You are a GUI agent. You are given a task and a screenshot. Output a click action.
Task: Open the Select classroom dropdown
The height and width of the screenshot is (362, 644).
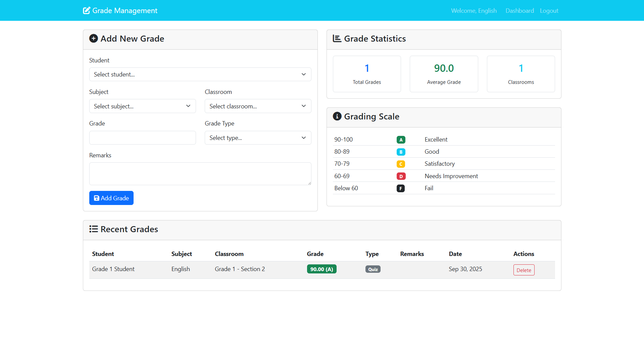[x=258, y=106]
